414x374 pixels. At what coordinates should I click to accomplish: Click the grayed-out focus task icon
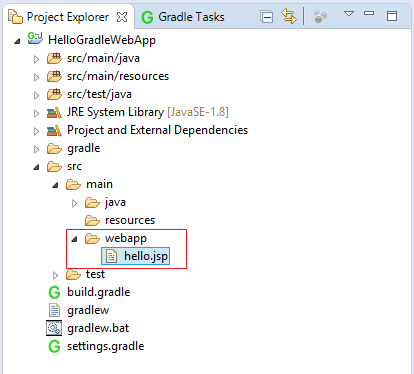point(320,16)
